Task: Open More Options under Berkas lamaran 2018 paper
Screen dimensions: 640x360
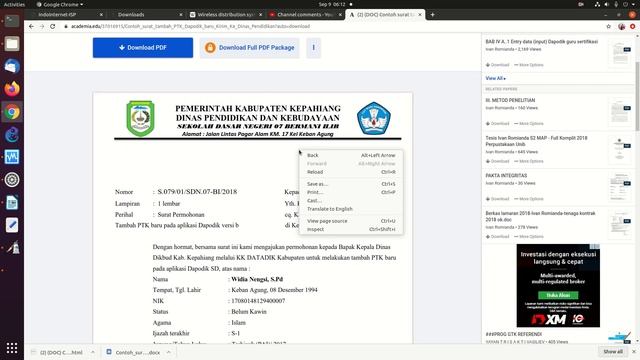Action: (x=529, y=237)
